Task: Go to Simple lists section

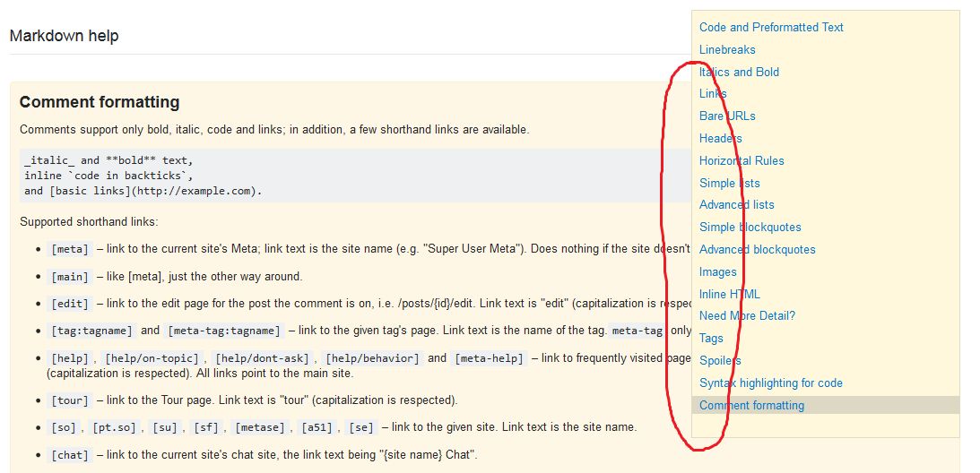Action: [x=729, y=183]
